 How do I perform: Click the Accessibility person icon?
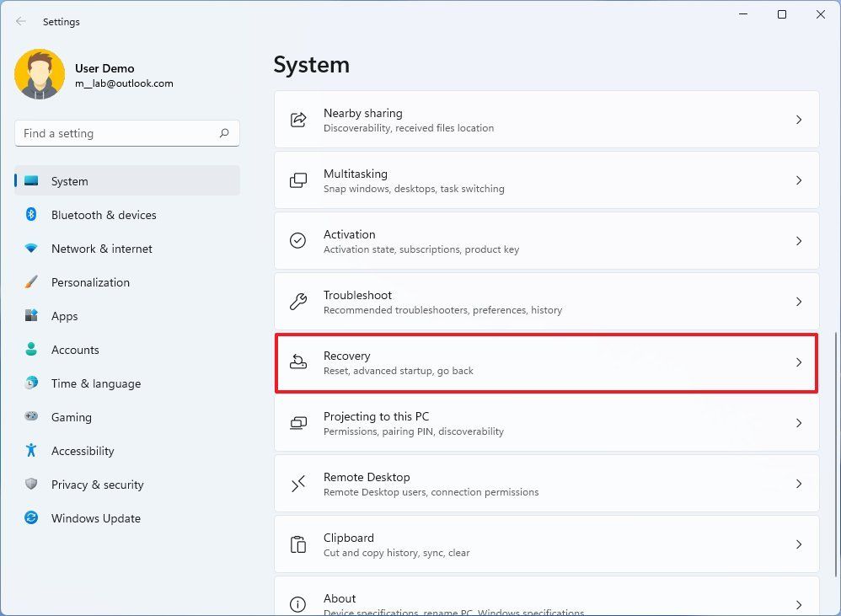(x=31, y=451)
